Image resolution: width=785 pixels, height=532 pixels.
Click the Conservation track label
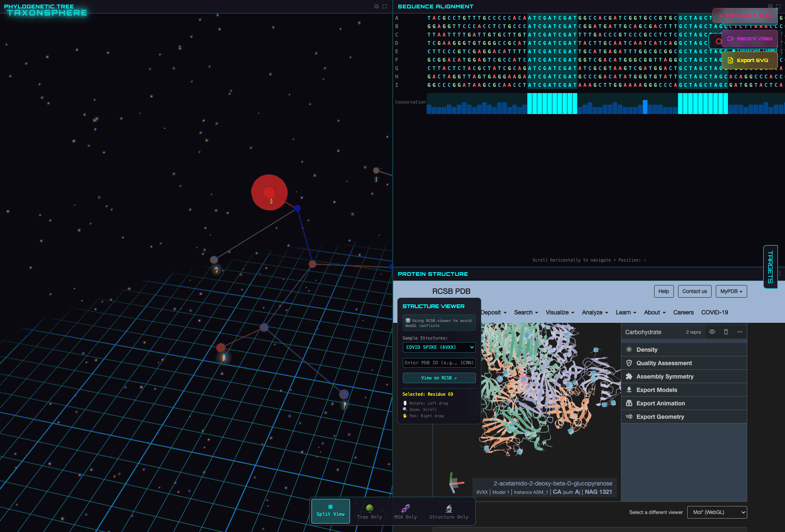tap(410, 102)
